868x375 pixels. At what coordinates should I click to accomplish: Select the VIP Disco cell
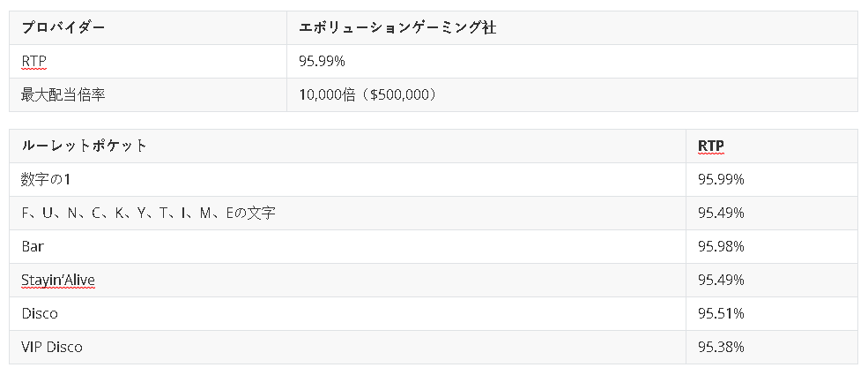348,348
